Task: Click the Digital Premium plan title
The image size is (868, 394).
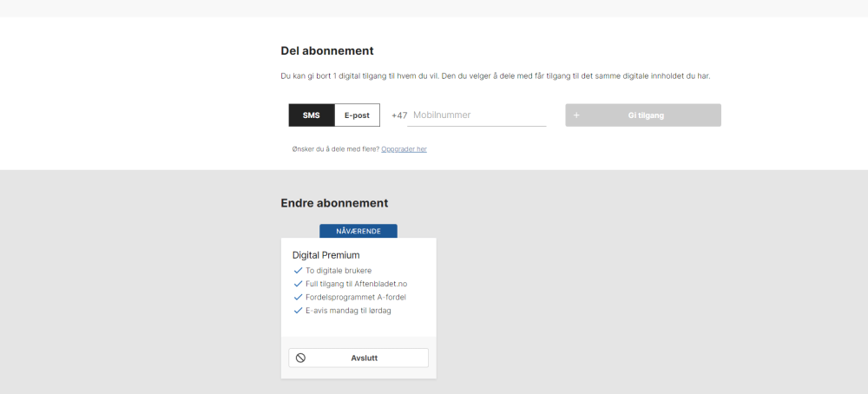Action: pos(325,255)
